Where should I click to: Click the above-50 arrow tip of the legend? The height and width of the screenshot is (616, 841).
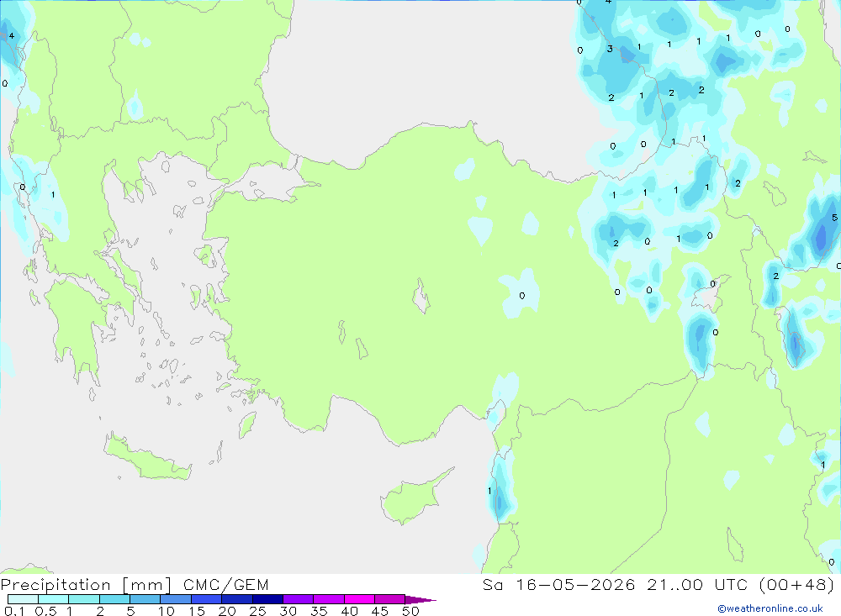tap(420, 599)
